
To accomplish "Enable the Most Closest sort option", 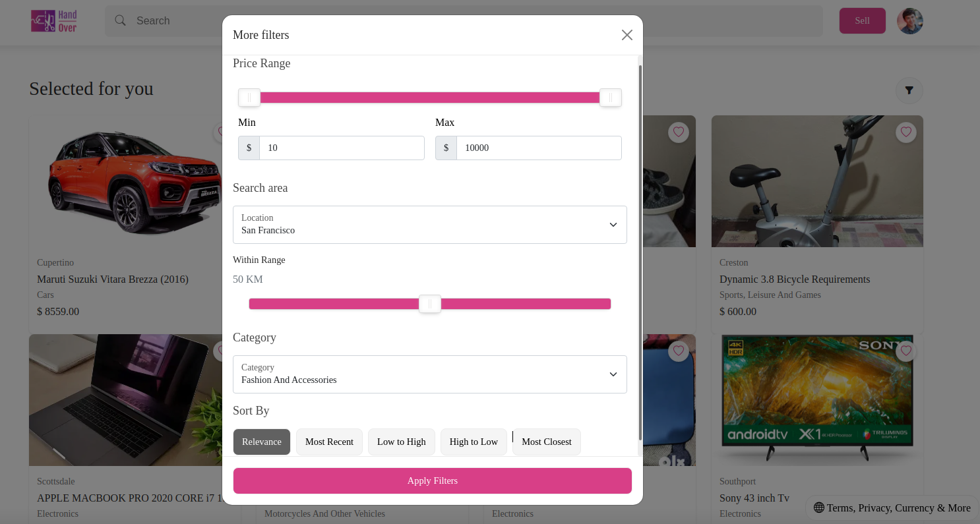I will point(546,442).
